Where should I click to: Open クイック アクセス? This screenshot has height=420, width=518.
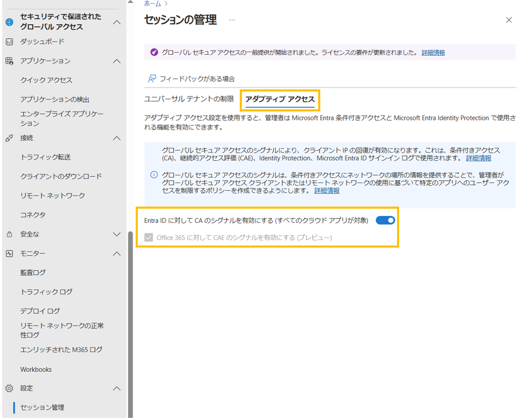pyautogui.click(x=46, y=80)
